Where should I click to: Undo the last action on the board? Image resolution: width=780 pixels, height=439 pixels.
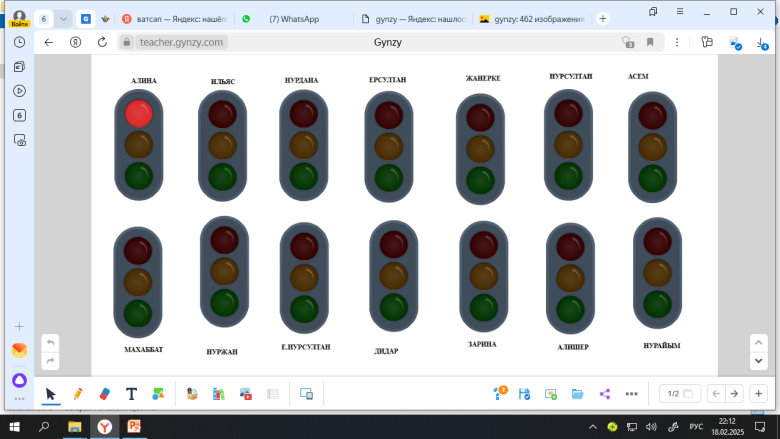coord(50,343)
